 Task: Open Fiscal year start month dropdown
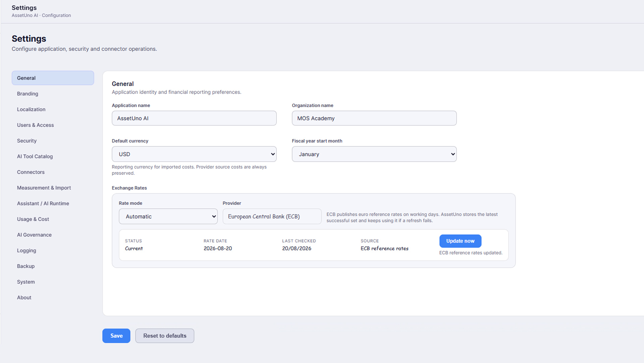[374, 154]
